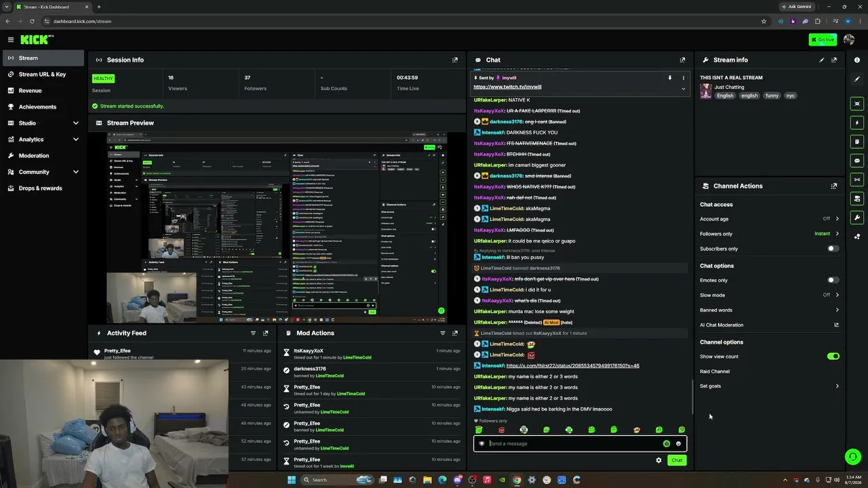Pop out the Session Info panel

(x=455, y=60)
